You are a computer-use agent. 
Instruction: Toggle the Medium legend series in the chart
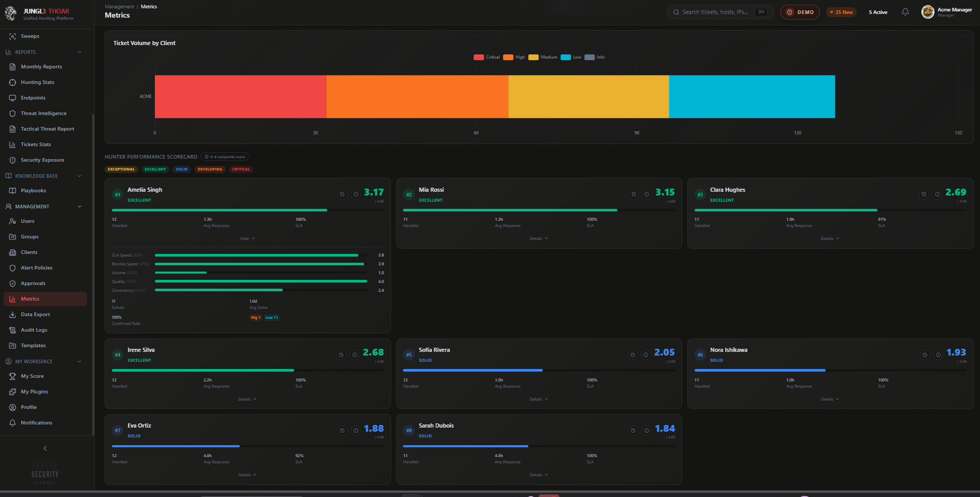(x=543, y=57)
